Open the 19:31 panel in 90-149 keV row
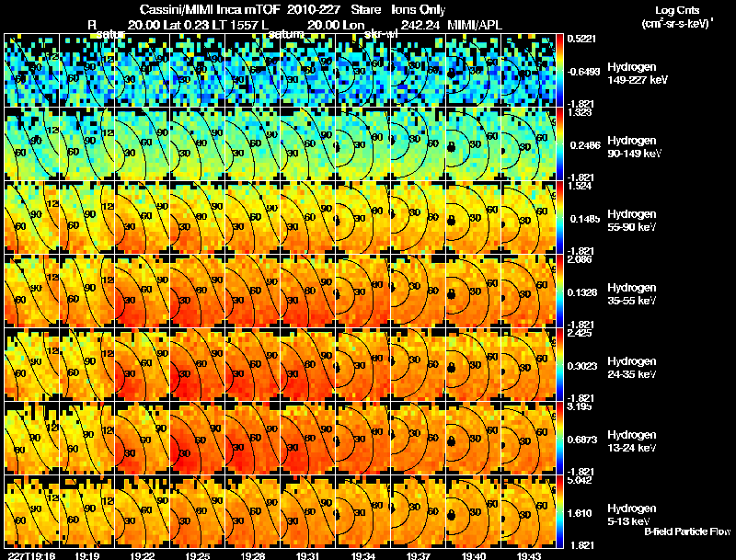Screen dimensions: 736x560 307,144
